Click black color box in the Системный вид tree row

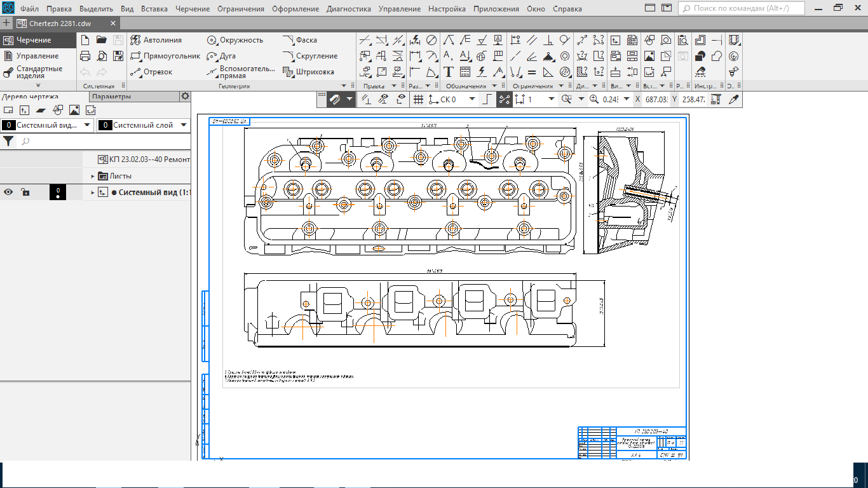[58, 192]
